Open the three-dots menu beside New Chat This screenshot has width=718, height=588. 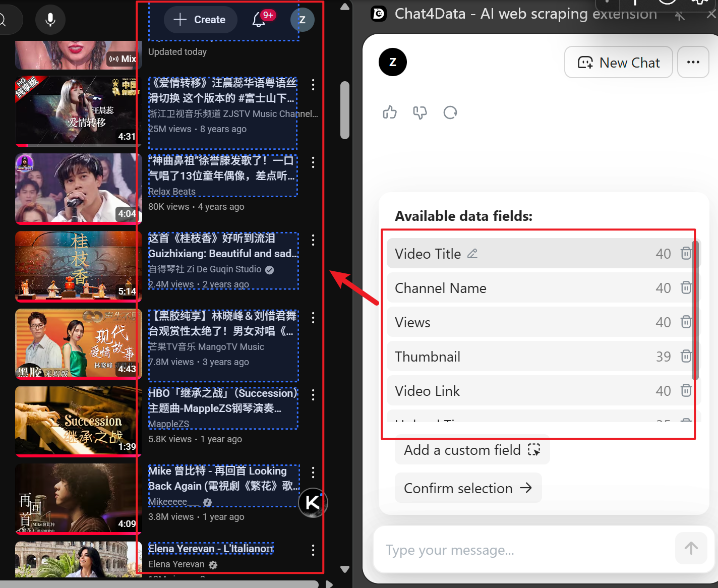(x=693, y=62)
